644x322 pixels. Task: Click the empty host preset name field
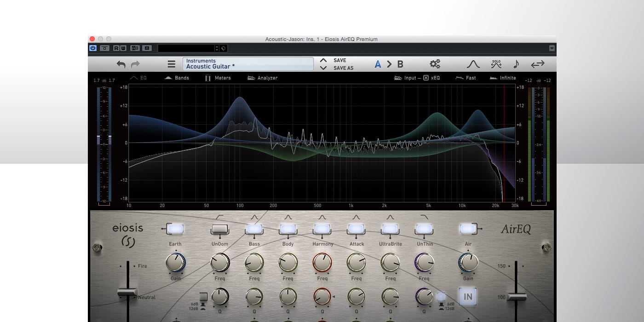186,48
